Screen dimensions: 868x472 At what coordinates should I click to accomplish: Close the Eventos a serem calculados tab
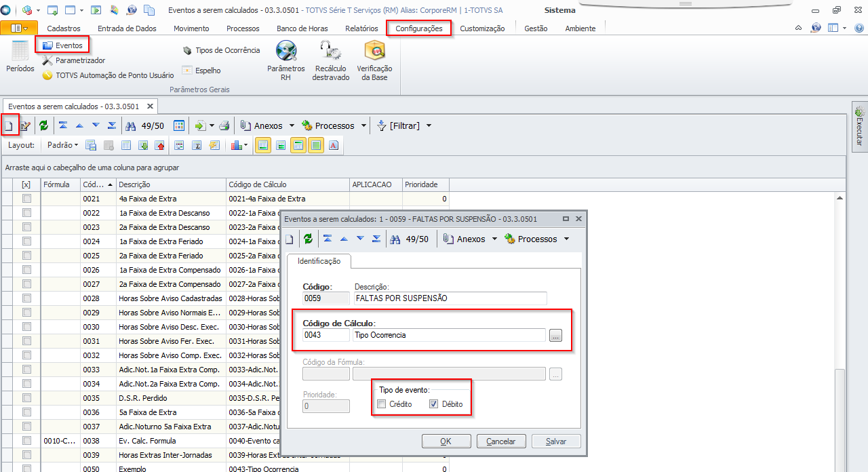[x=150, y=106]
